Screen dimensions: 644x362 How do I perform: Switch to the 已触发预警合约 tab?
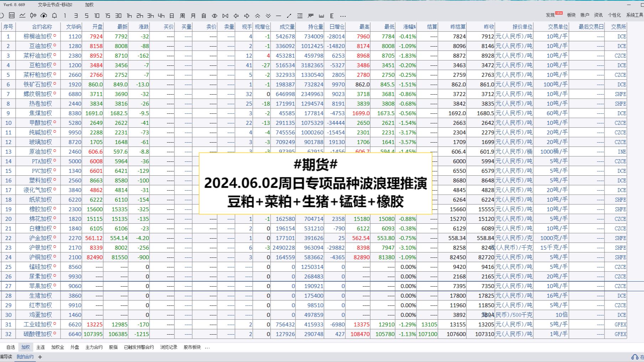[139, 347]
